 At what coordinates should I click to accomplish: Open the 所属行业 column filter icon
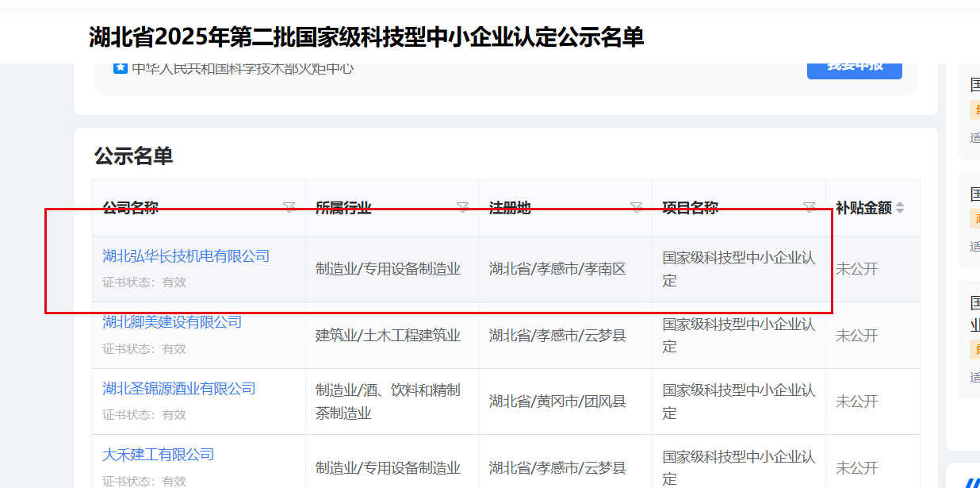463,208
